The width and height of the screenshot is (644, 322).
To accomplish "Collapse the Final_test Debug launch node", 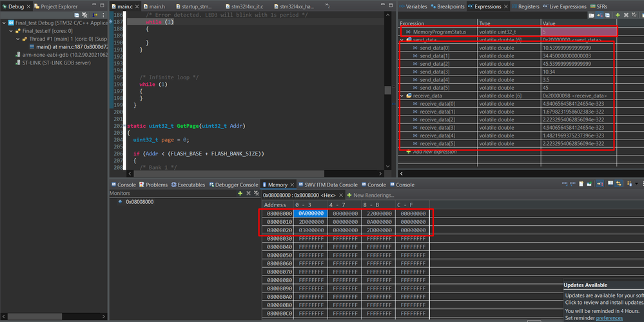I will [x=5, y=22].
